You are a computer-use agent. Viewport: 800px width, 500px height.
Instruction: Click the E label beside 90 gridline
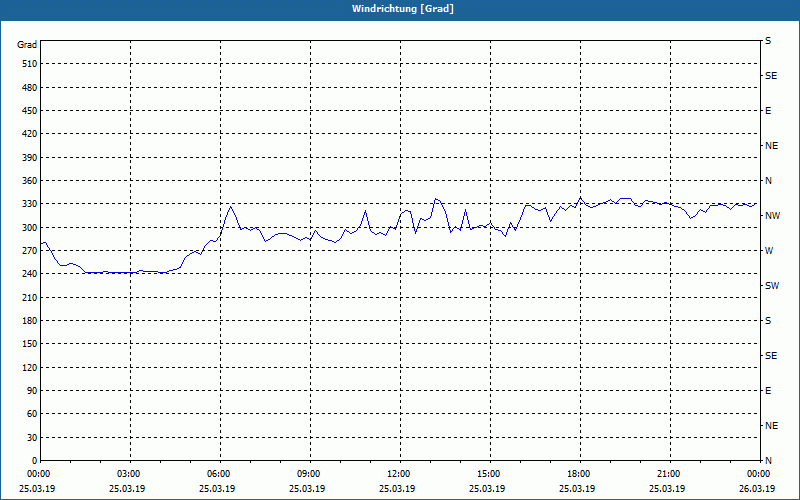pos(768,391)
